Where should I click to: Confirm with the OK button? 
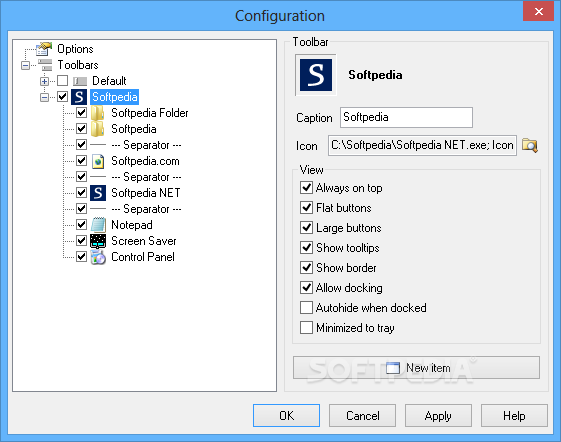click(x=287, y=416)
